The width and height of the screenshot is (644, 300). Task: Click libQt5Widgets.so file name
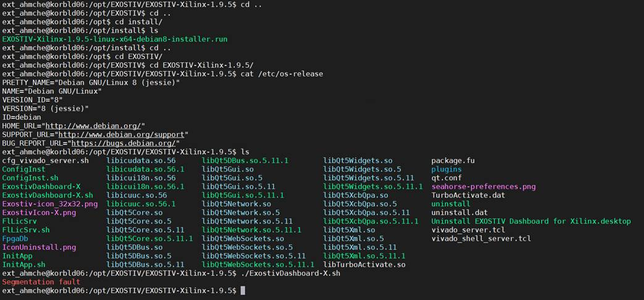pyautogui.click(x=358, y=160)
